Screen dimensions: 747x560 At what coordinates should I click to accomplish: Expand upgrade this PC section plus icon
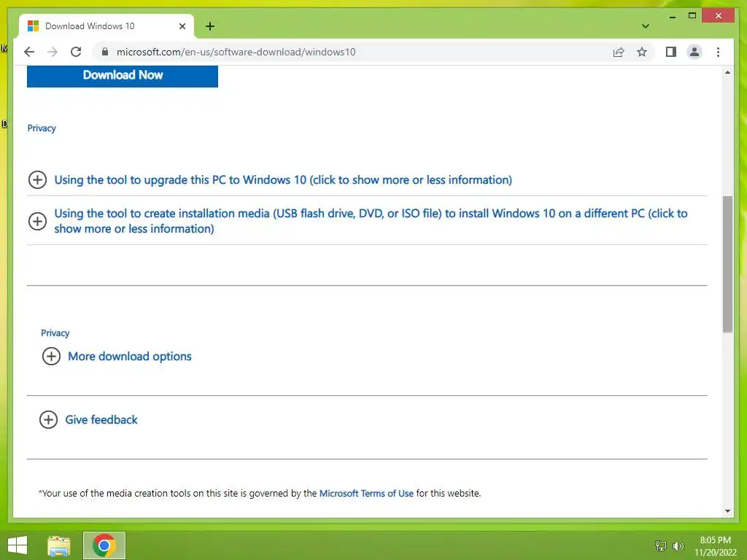pyautogui.click(x=37, y=180)
